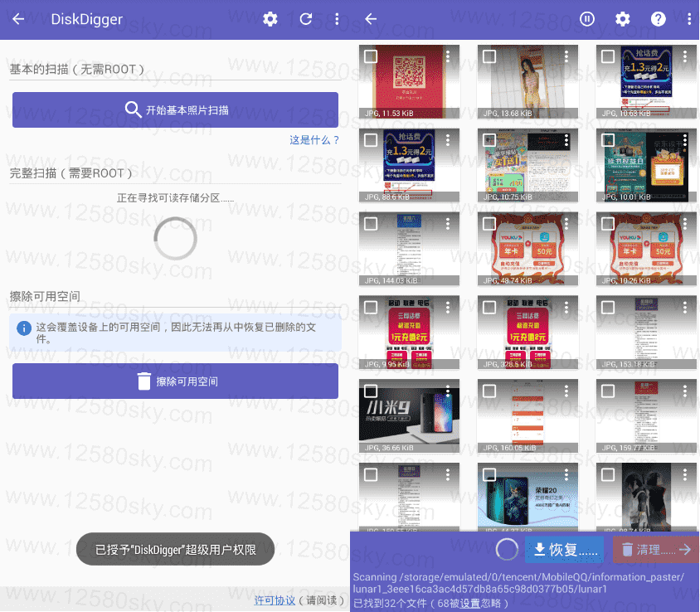Pause the scan with the pause icon
Viewport: 700px width, 612px height.
click(x=587, y=19)
